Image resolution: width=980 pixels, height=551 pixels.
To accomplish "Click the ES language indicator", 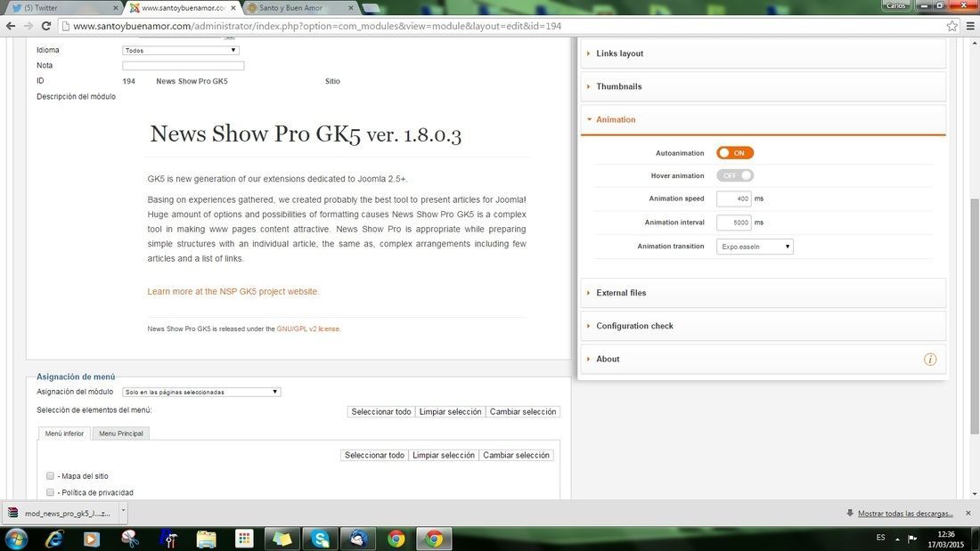I will click(x=880, y=538).
